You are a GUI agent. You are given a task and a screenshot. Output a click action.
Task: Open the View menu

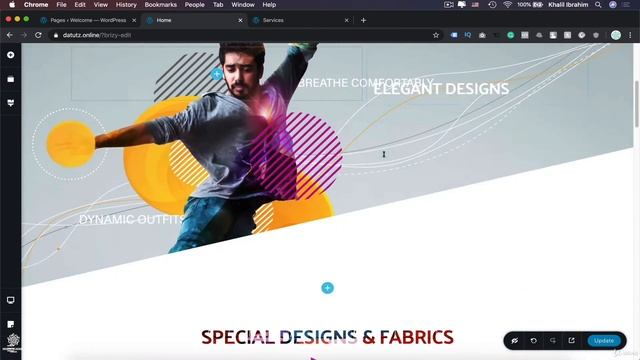point(100,4)
